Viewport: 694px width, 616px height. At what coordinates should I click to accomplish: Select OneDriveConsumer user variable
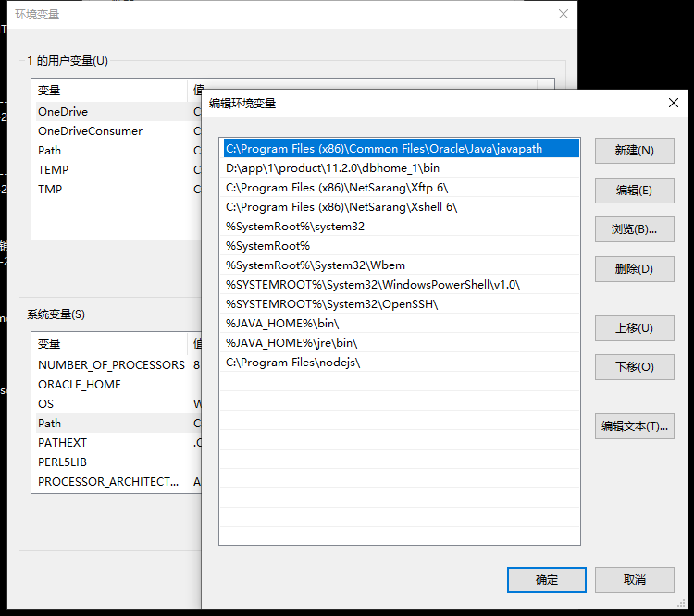point(118,131)
